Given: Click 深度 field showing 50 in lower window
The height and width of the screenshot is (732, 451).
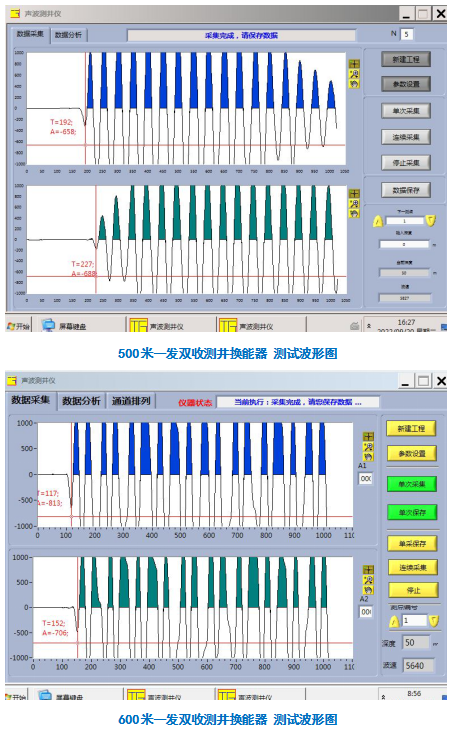Looking at the screenshot, I should pyautogui.click(x=416, y=643).
